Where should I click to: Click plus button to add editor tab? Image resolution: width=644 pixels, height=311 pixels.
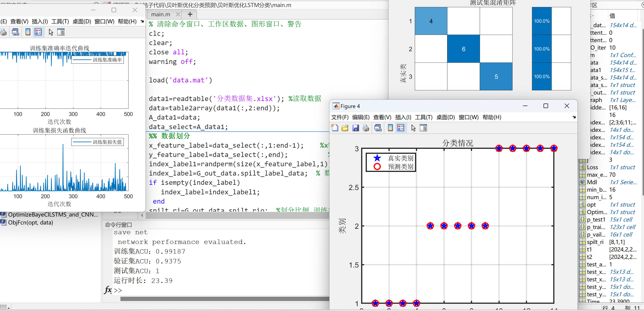click(190, 14)
